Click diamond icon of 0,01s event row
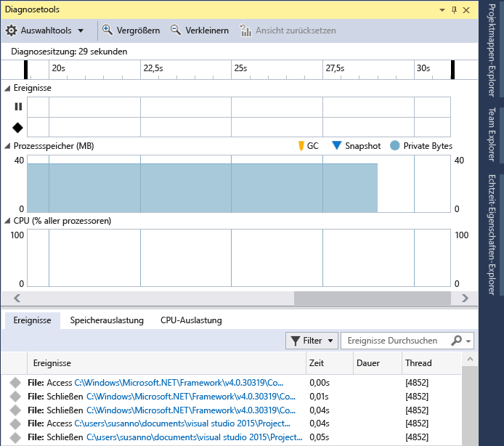The image size is (504, 446). [15, 397]
